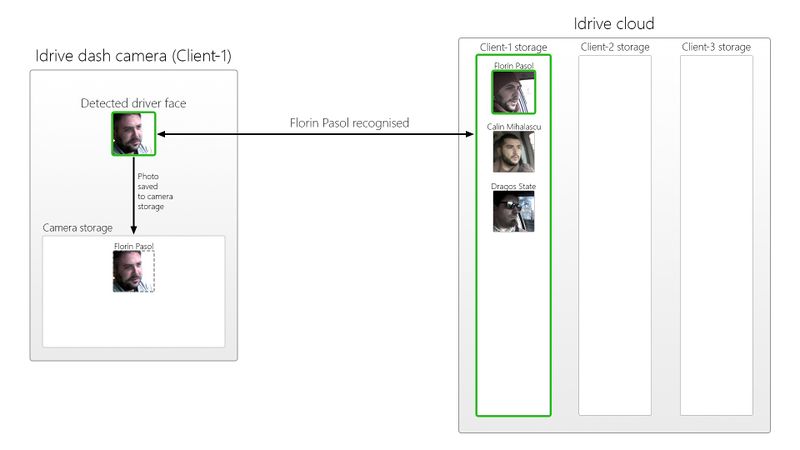Click the "Idrive cloud" heading
Image resolution: width=800 pixels, height=450 pixels.
click(614, 23)
